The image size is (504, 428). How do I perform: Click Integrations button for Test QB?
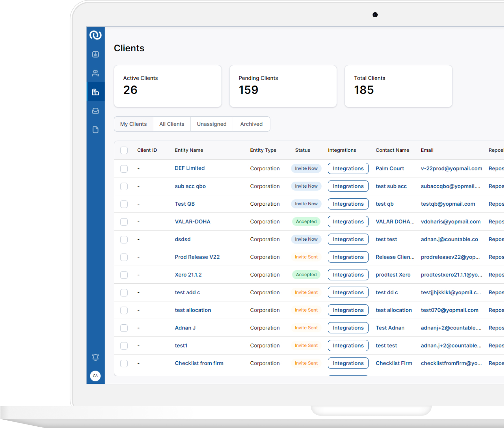pyautogui.click(x=348, y=204)
